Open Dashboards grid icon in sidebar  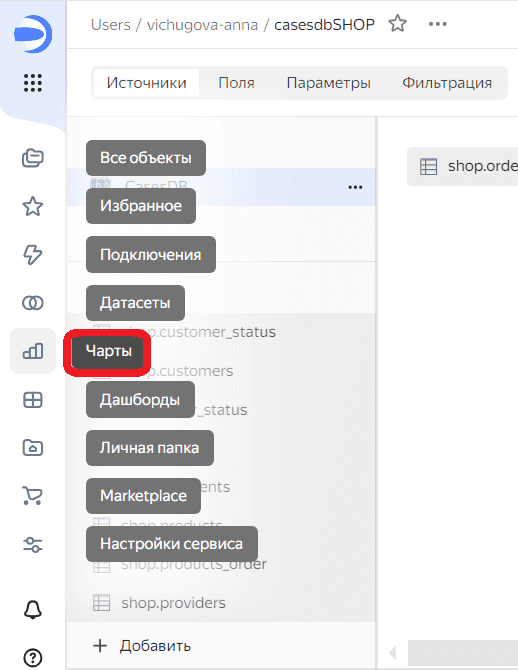click(x=33, y=400)
